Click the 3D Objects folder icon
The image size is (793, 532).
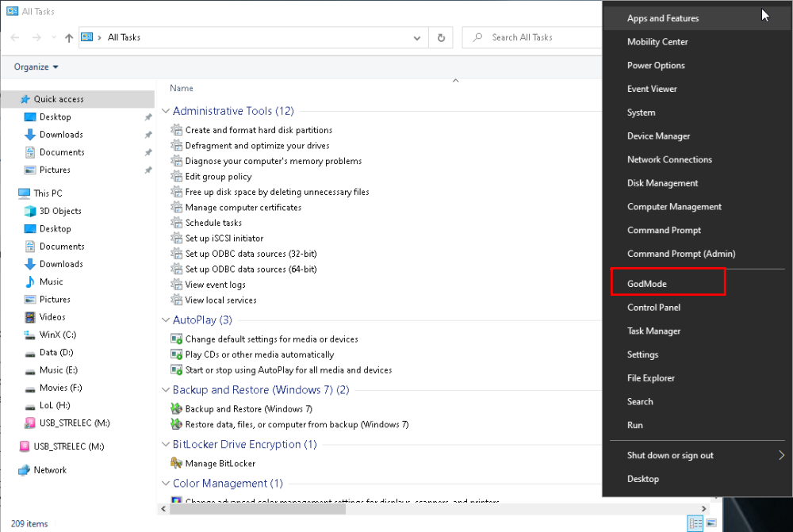coord(30,211)
